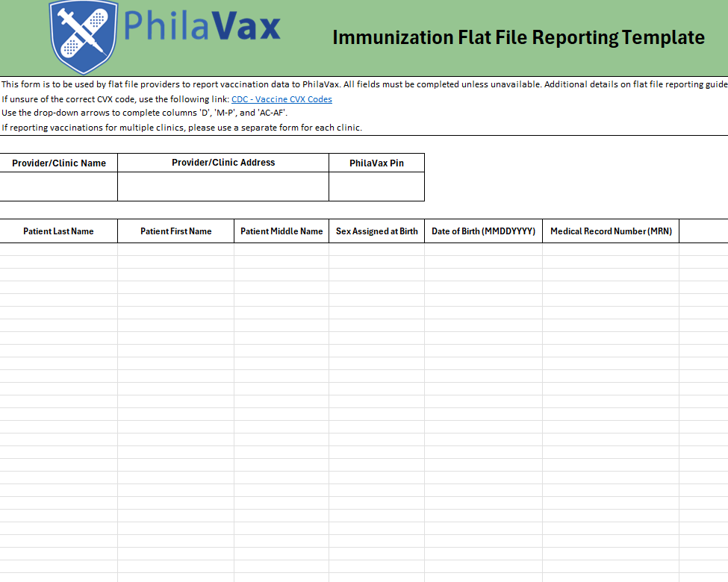
Task: Select first empty row under Date of Birth
Action: [483, 249]
